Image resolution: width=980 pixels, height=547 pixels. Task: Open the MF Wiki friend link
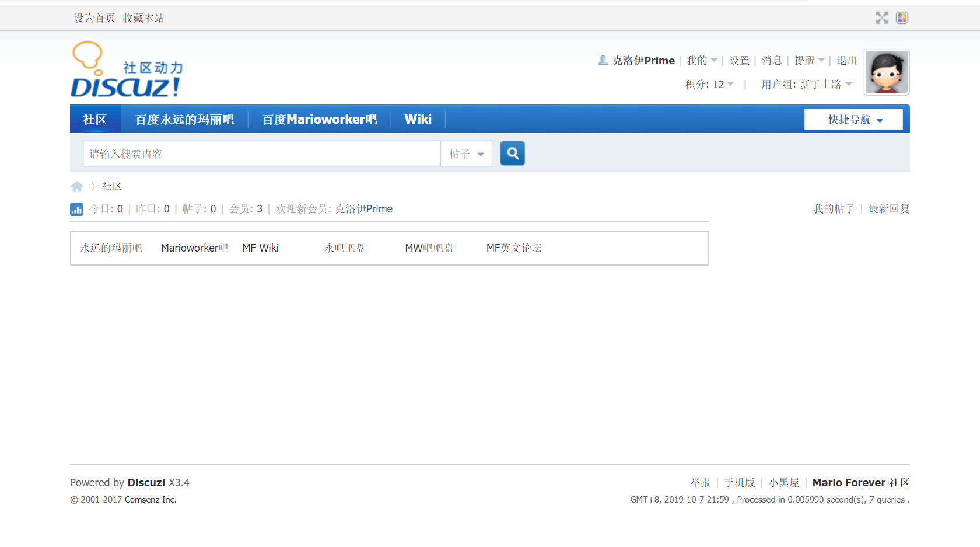(261, 248)
